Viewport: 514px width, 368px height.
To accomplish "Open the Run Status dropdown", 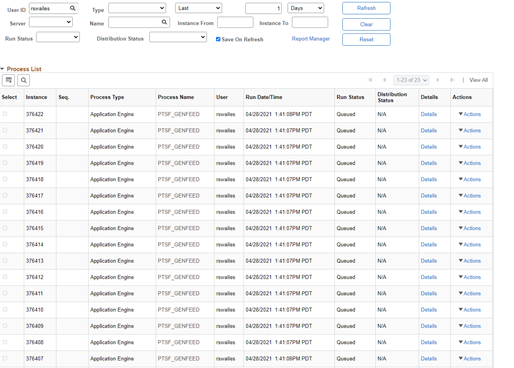I will click(58, 37).
